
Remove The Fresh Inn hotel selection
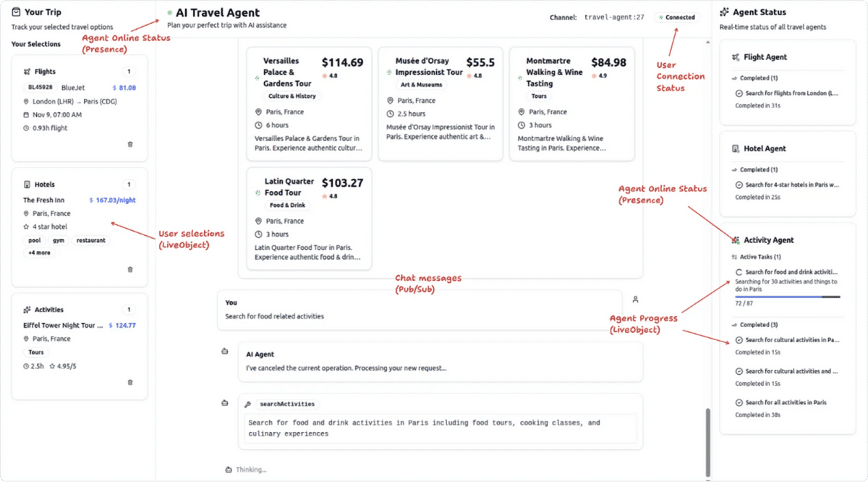pyautogui.click(x=130, y=269)
